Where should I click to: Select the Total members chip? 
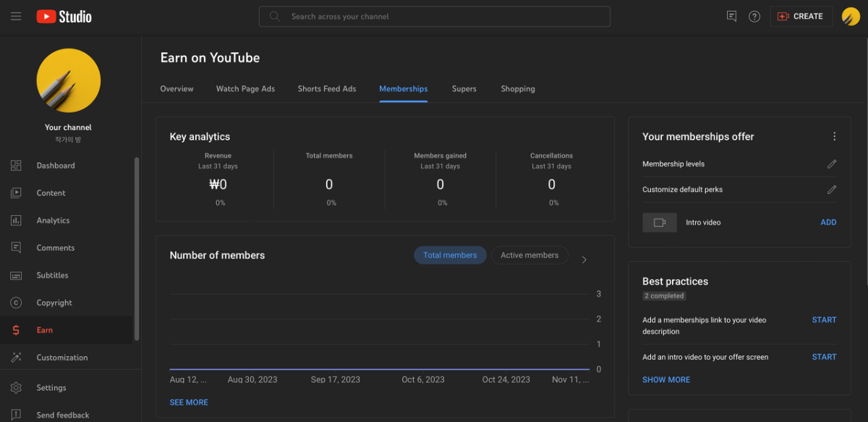pos(450,256)
